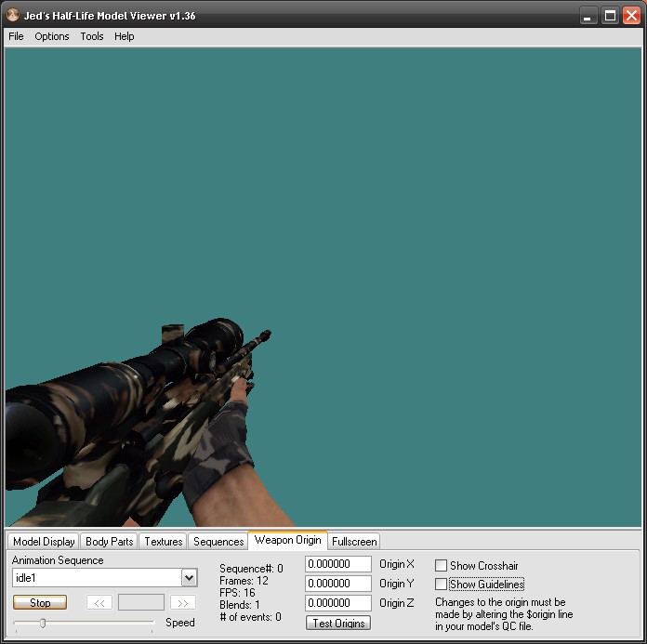Maximize the Model Viewer window
Viewport: 647px width, 644px height.
coord(610,16)
